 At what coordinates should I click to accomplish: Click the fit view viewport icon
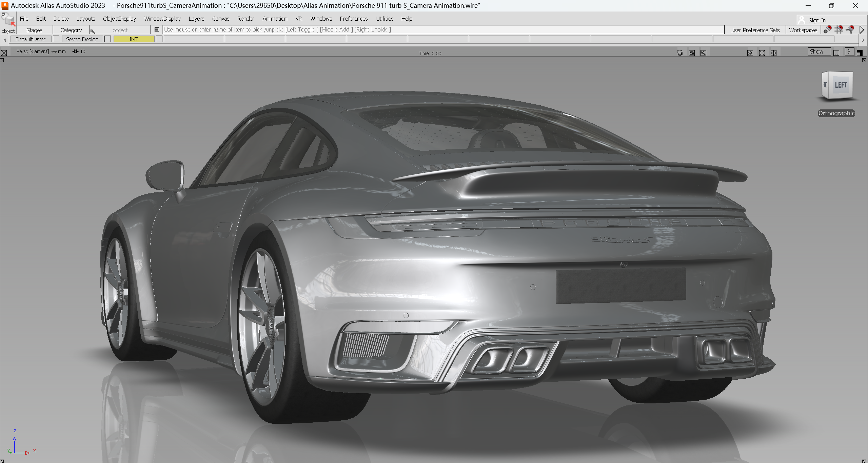point(762,52)
